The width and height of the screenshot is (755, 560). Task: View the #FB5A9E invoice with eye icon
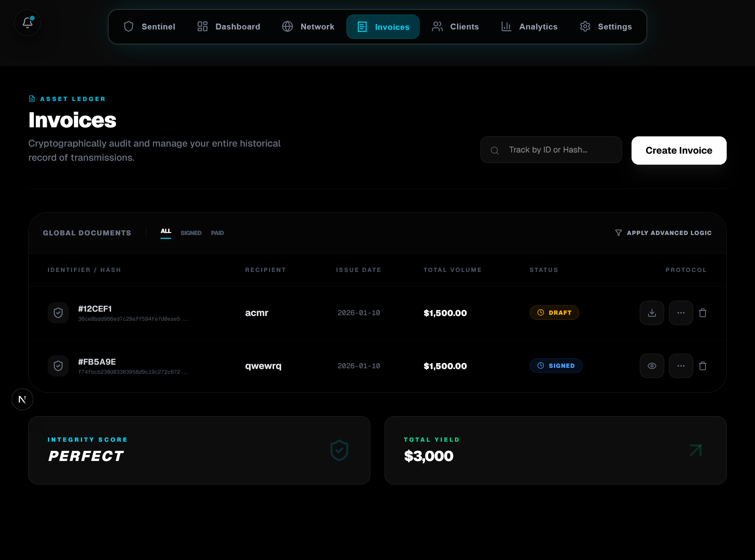pos(652,366)
